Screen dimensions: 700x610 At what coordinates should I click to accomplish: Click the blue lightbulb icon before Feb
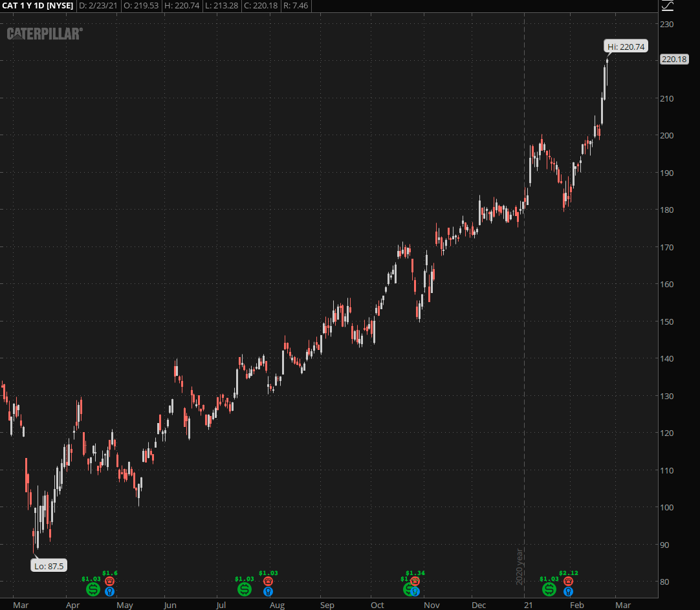coord(568,591)
